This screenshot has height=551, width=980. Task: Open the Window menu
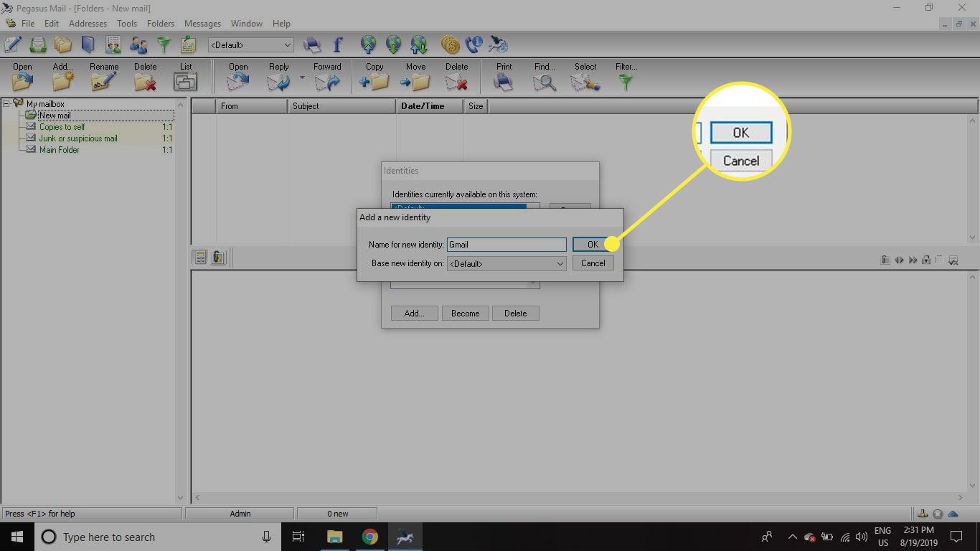click(246, 24)
